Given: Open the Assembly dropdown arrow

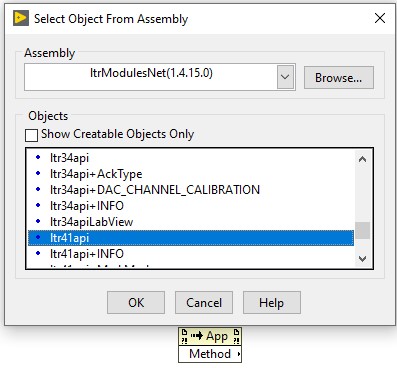Looking at the screenshot, I should (285, 77).
